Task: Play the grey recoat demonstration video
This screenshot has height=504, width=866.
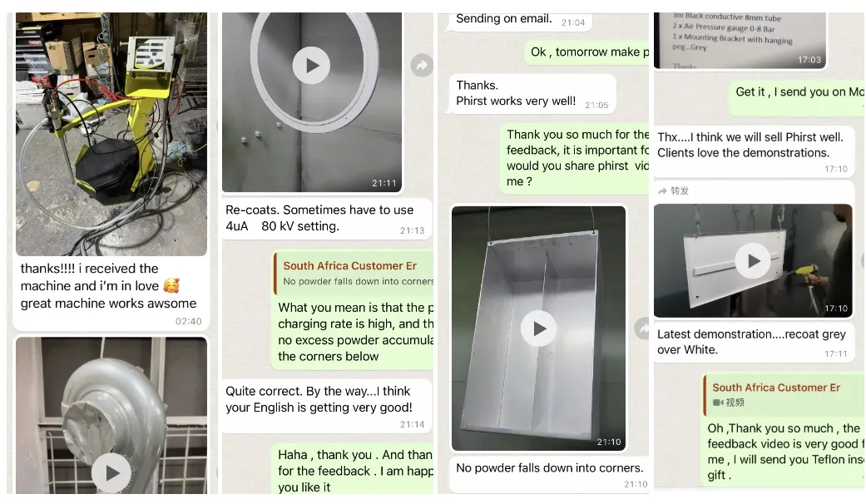Action: (753, 261)
